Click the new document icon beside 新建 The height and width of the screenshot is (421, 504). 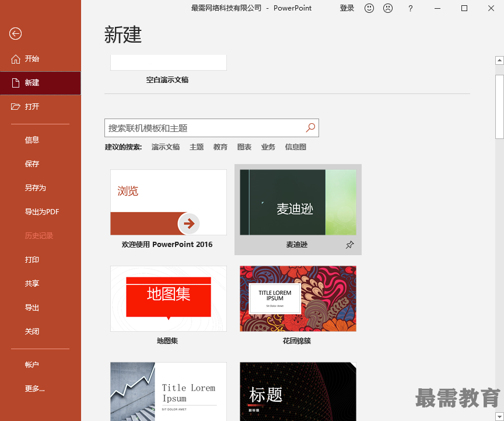(15, 83)
